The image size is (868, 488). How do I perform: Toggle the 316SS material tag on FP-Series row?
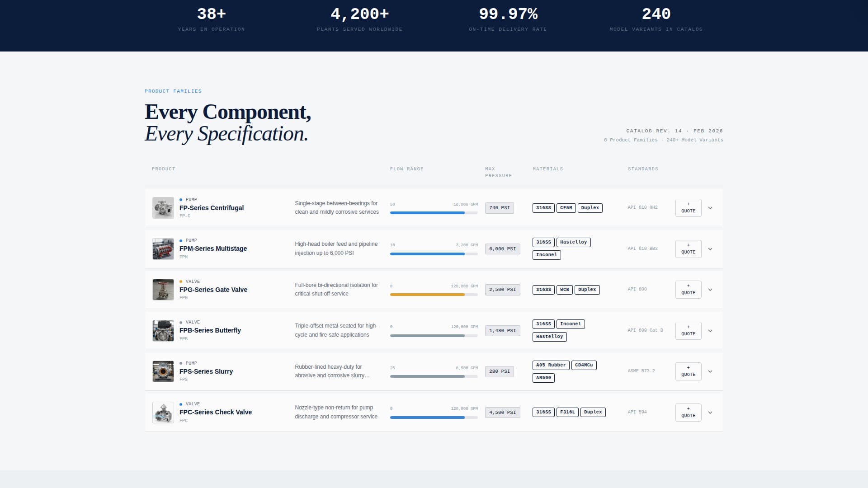point(543,208)
